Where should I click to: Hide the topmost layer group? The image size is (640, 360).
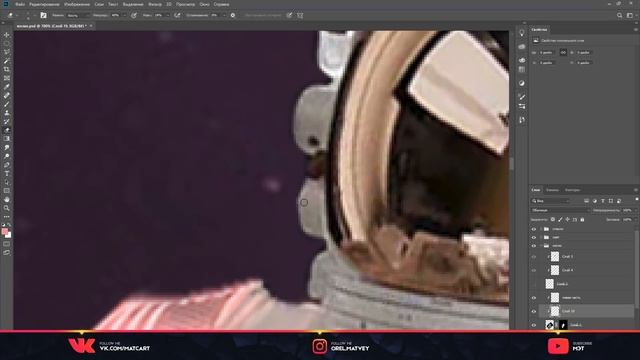coord(533,229)
